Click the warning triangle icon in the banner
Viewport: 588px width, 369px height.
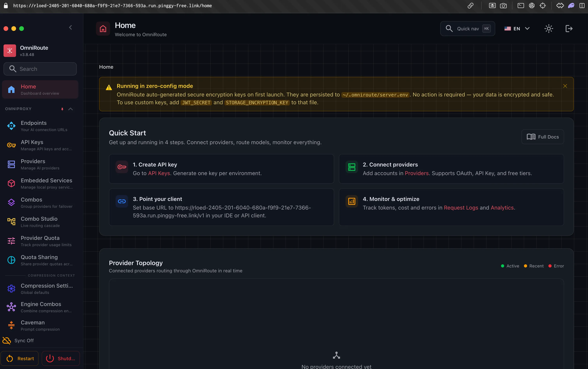pyautogui.click(x=109, y=87)
